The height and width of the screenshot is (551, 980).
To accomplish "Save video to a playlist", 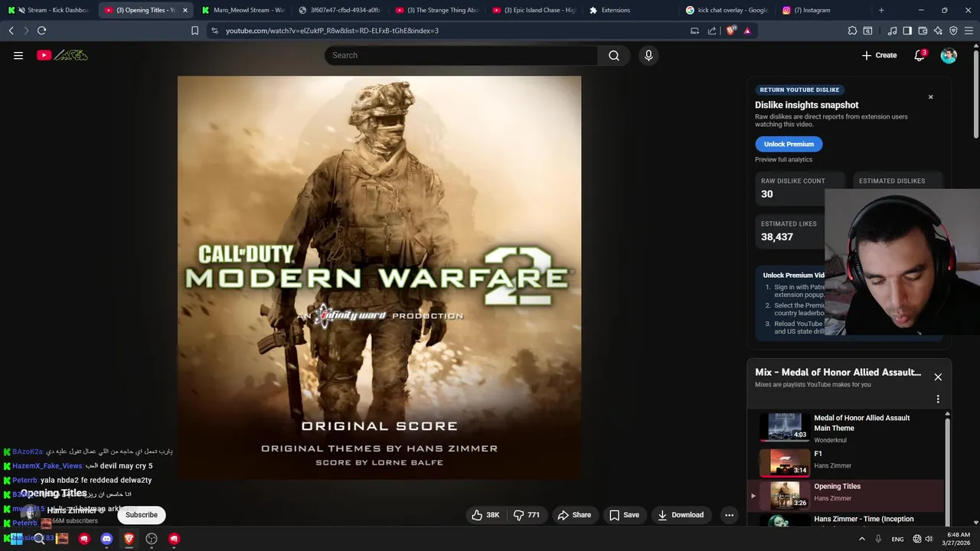I will click(624, 515).
